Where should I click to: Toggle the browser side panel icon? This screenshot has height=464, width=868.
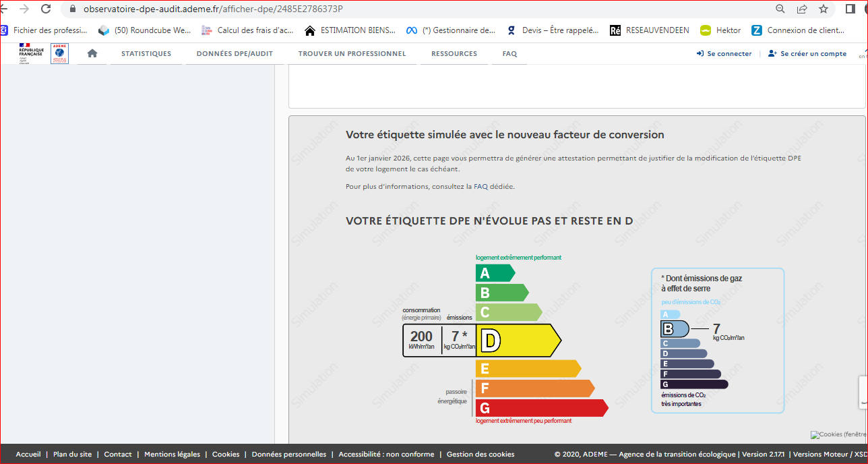(850, 9)
